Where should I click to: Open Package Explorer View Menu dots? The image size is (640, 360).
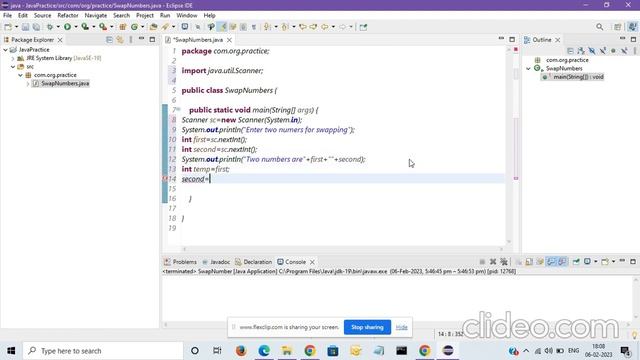tap(131, 40)
